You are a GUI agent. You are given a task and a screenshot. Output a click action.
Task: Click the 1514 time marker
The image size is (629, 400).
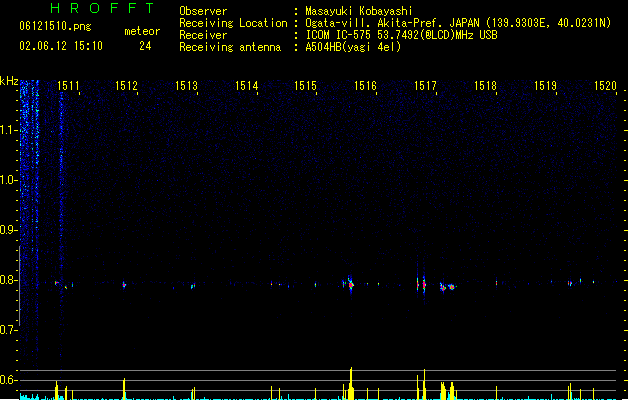246,86
